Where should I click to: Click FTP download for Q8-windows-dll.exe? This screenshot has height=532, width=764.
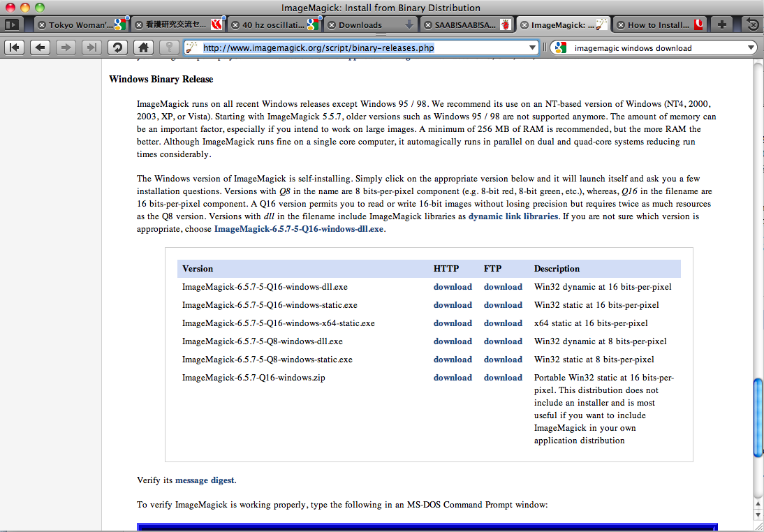503,341
